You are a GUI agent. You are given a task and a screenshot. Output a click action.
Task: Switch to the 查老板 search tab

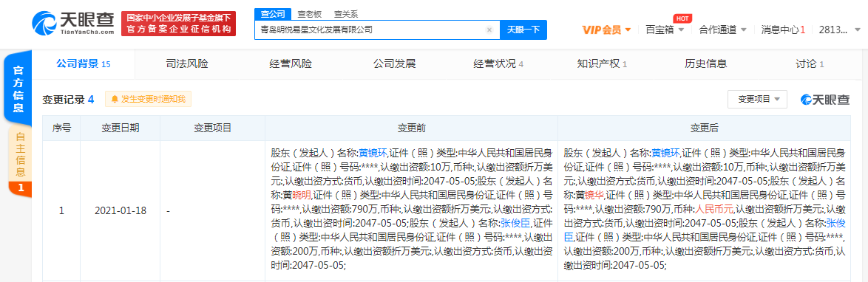pos(310,14)
